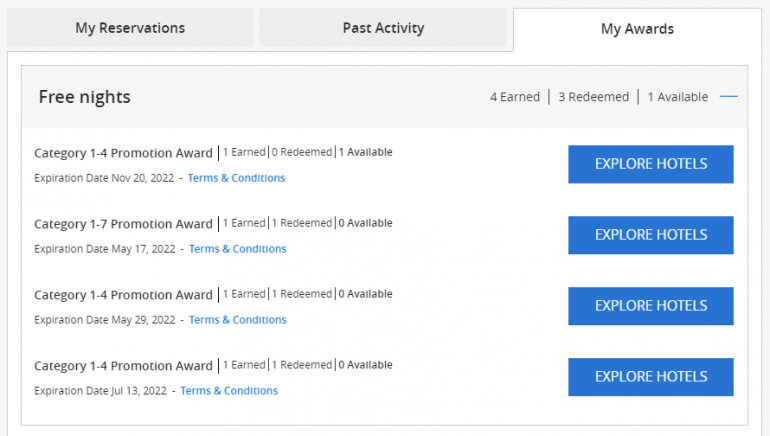
Task: Click the 1 Available summary in header
Action: 677,97
